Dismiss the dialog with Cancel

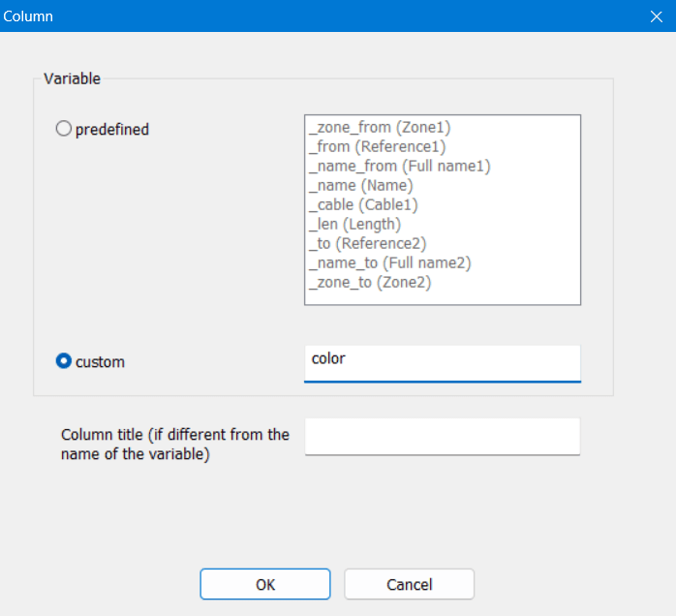pos(409,584)
